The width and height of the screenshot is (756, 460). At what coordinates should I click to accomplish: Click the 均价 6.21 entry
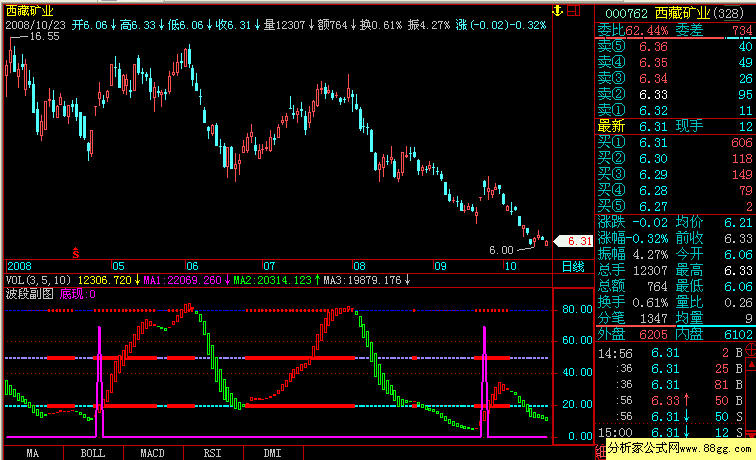[714, 223]
